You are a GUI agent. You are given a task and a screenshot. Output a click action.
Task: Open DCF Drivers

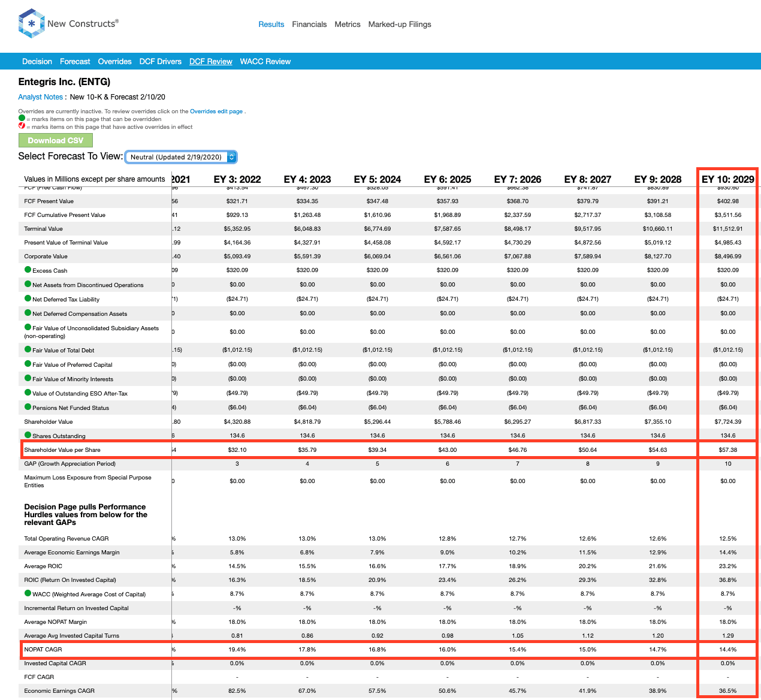[160, 62]
